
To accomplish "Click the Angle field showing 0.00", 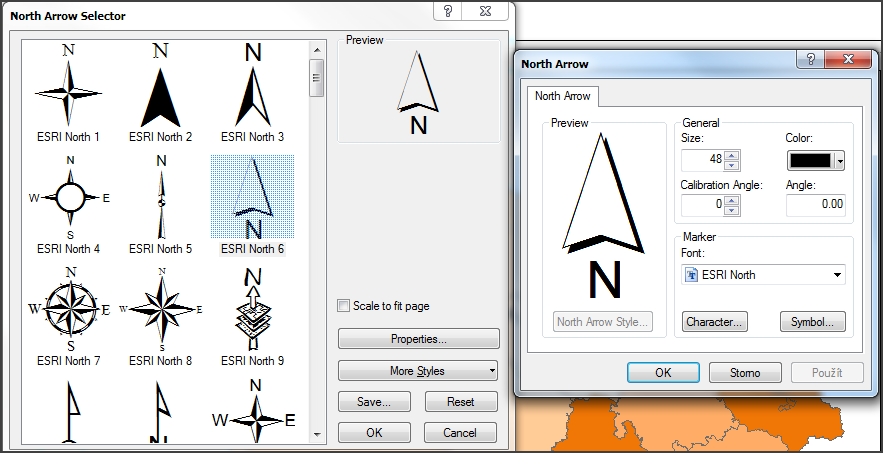I will click(x=816, y=205).
